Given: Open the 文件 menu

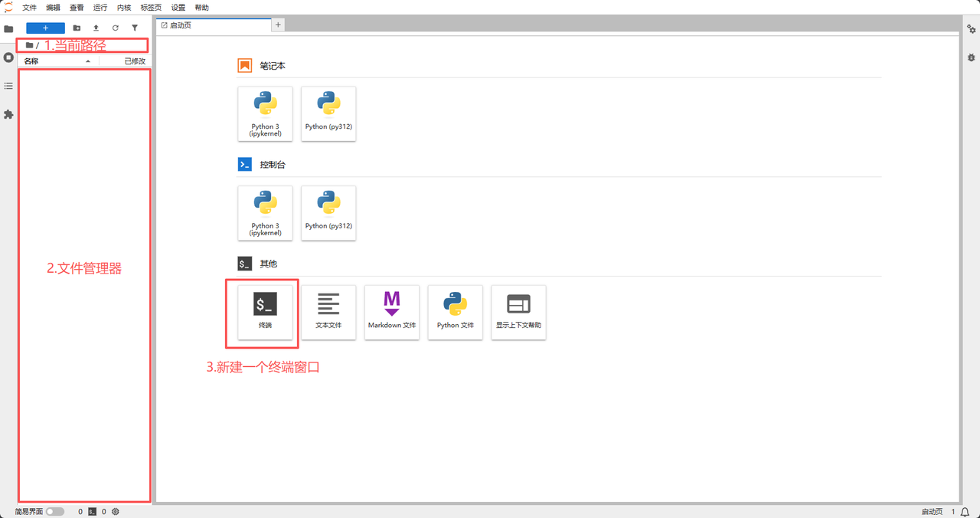Looking at the screenshot, I should pos(29,8).
